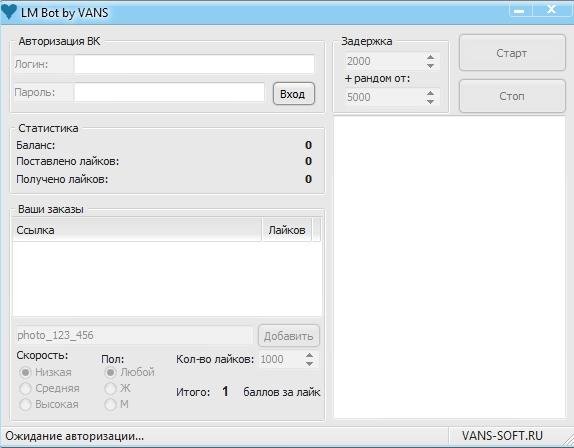Focus the Пароль input field

169,92
